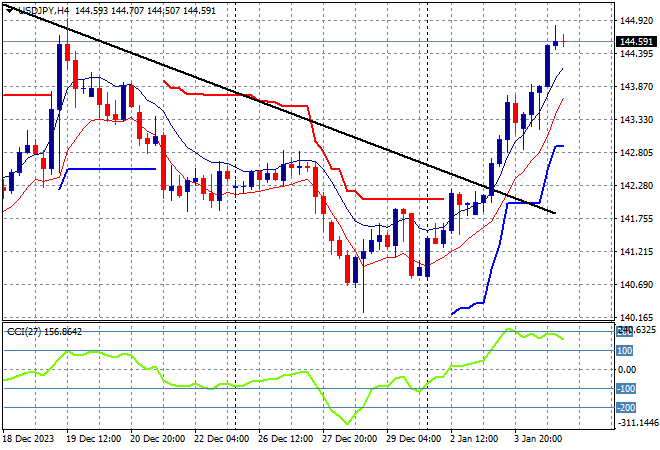The height and width of the screenshot is (450, 660).
Task: Click the 3 Jan 20:00 time label
Action: (538, 439)
